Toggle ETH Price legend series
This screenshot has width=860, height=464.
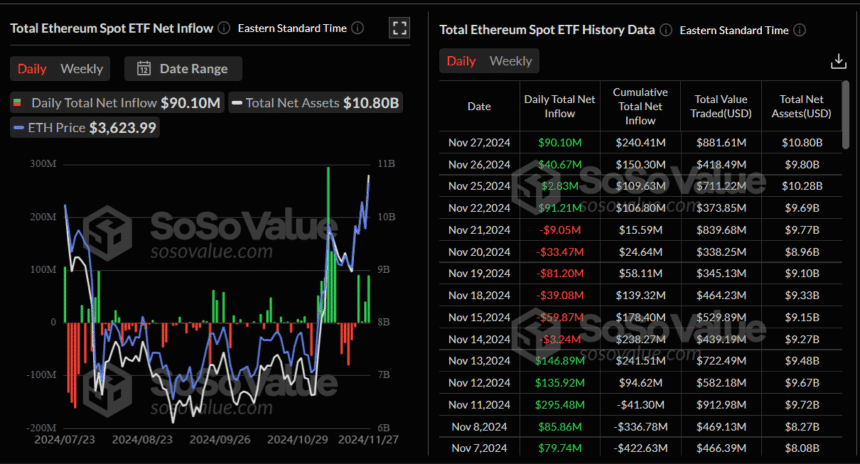coord(85,128)
